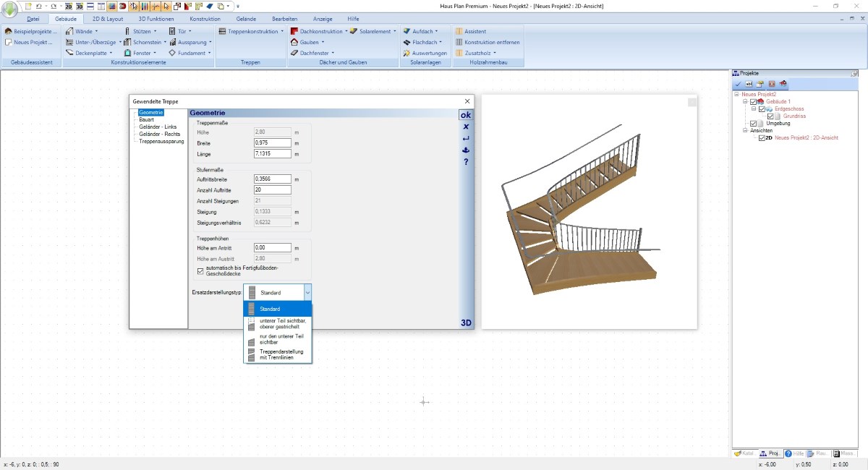Click the Breite input field
This screenshot has width=868, height=470.
(272, 143)
